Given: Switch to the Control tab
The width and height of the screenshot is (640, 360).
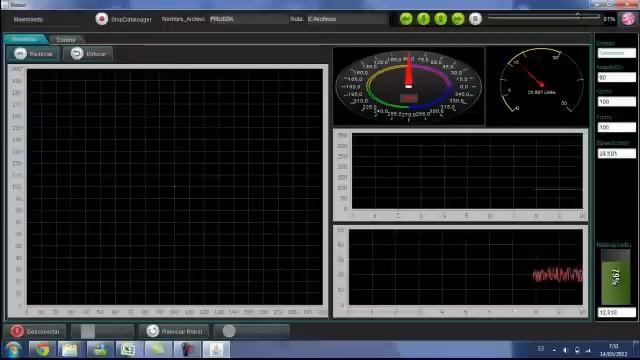Looking at the screenshot, I should coord(66,40).
